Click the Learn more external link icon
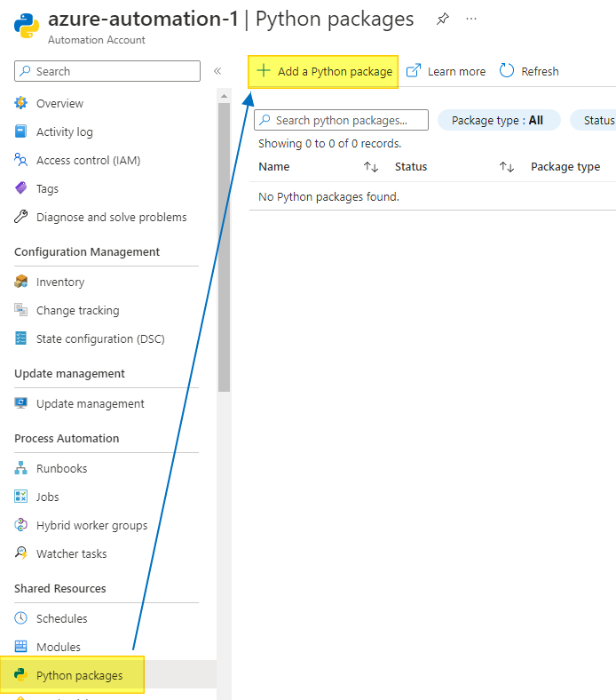This screenshot has height=700, width=616. [x=414, y=70]
